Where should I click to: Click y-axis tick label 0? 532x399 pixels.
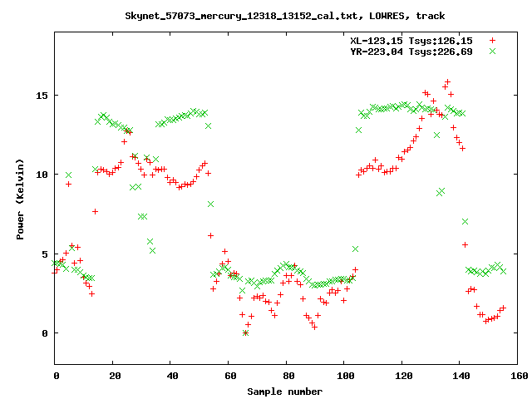[45, 333]
